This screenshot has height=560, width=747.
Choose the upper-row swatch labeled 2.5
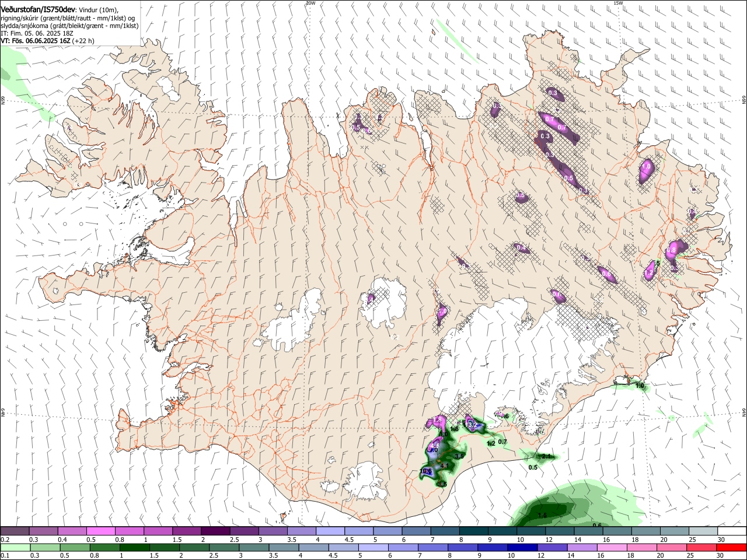click(x=244, y=531)
